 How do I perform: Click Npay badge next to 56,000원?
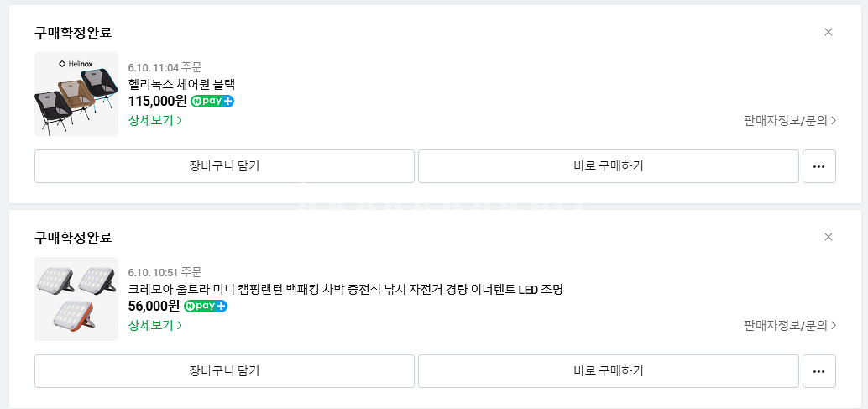(x=206, y=306)
